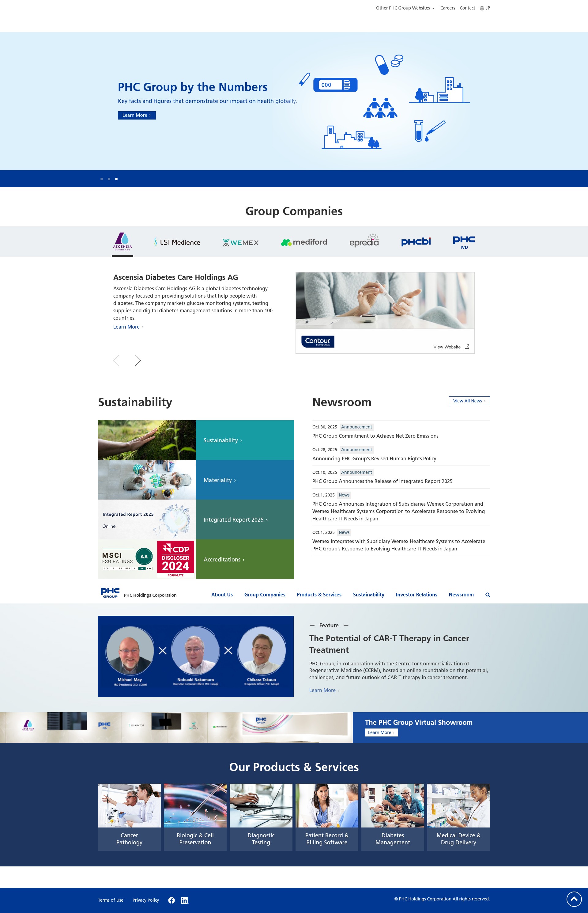Screen dimensions: 588x913
Task: Select the PHCbi logo tab
Action: (416, 242)
